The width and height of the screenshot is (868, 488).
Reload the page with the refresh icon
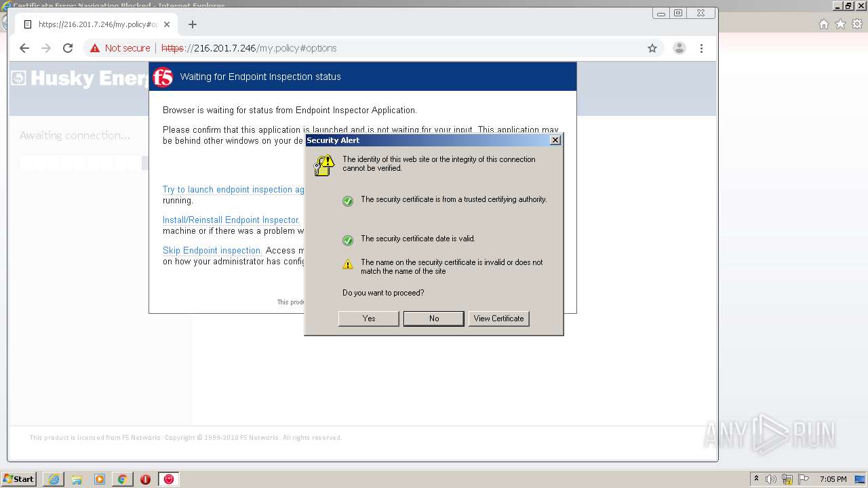pos(68,48)
